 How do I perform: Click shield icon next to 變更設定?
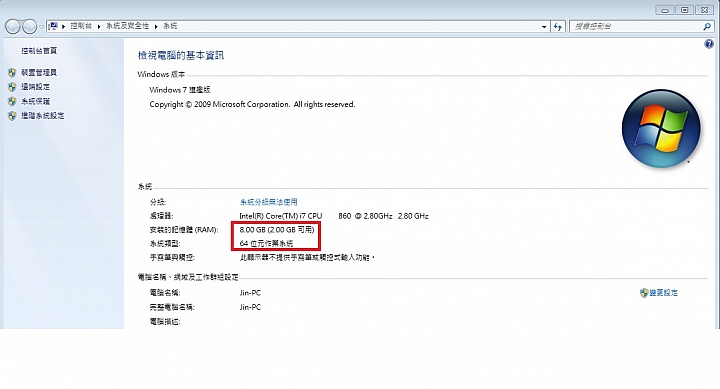[644, 293]
